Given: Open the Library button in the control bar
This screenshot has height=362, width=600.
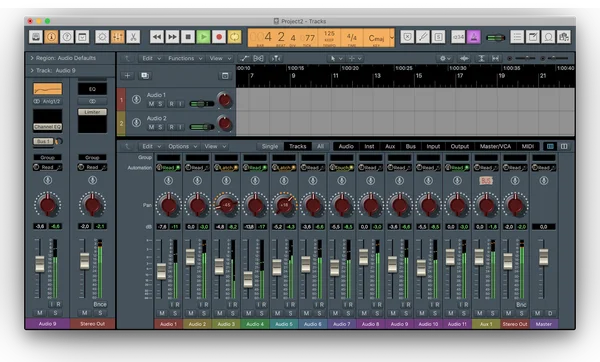Looking at the screenshot, I should [x=36, y=37].
